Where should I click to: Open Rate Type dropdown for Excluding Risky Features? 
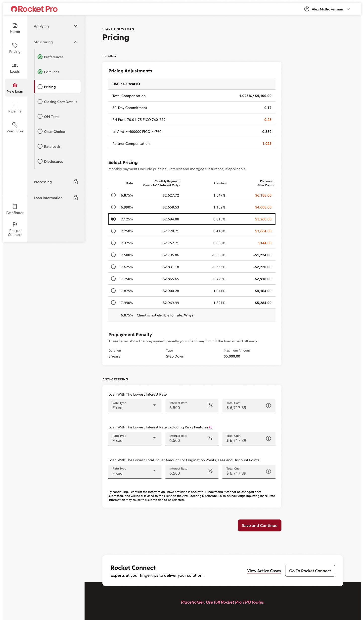tap(135, 439)
